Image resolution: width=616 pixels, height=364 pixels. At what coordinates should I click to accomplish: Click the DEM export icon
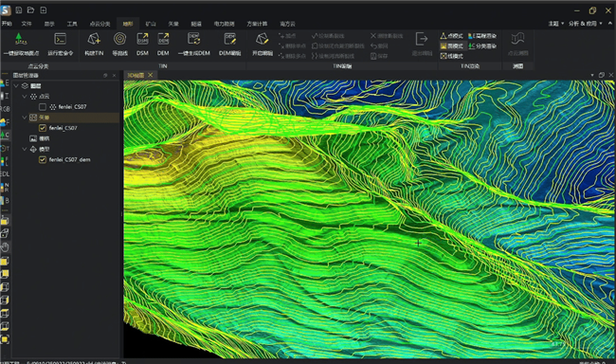(163, 44)
